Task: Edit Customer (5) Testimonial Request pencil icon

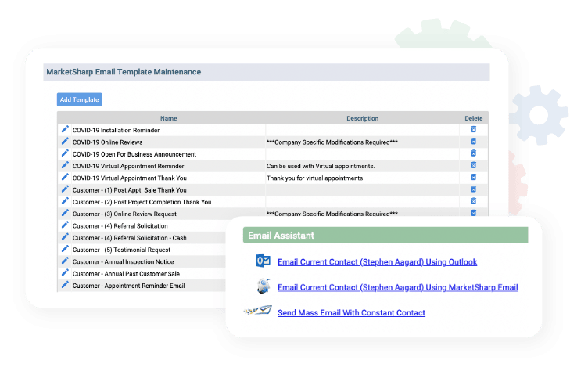Action: tap(65, 249)
